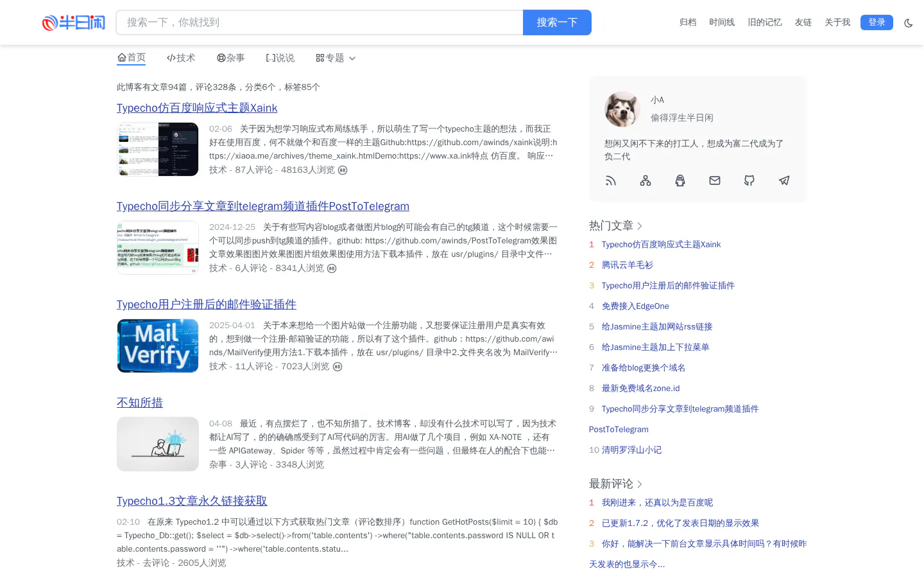
Task: Expand the 热门文章 section arrow
Action: pos(640,226)
